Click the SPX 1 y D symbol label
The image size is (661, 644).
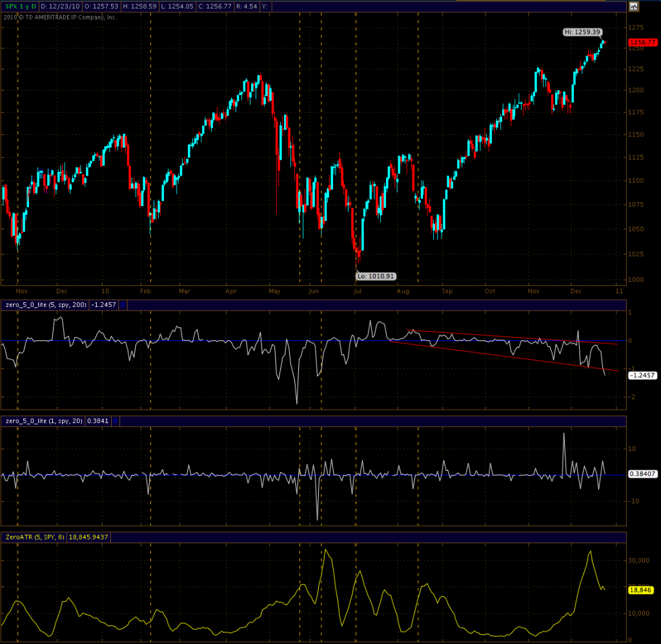(19, 6)
